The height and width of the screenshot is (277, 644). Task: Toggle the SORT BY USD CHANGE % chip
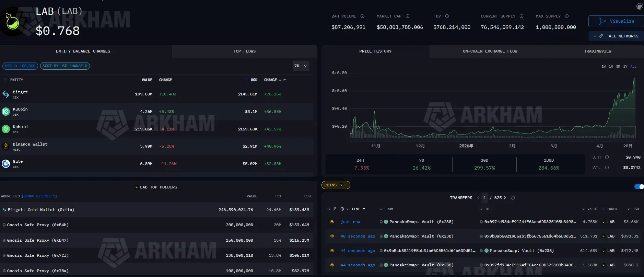tap(65, 66)
